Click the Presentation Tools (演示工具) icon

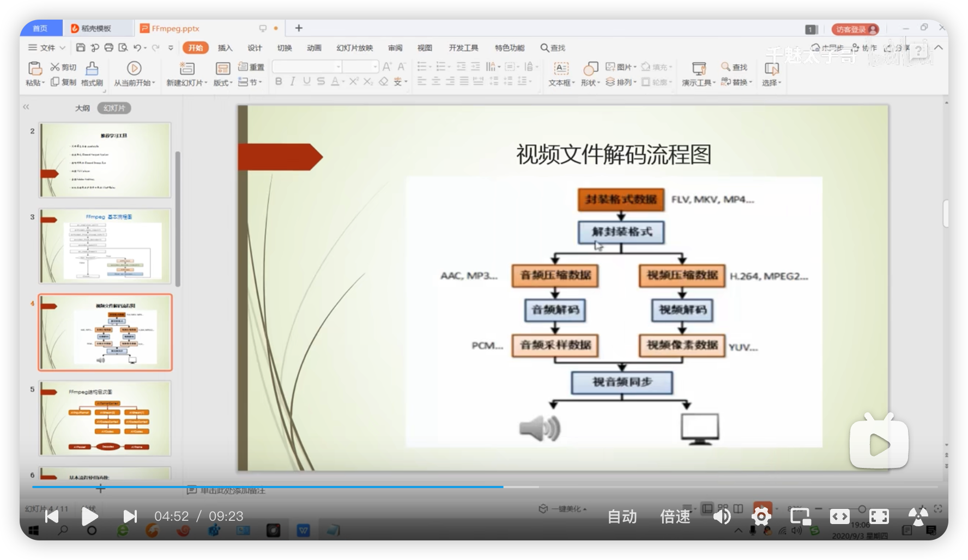[x=699, y=68]
